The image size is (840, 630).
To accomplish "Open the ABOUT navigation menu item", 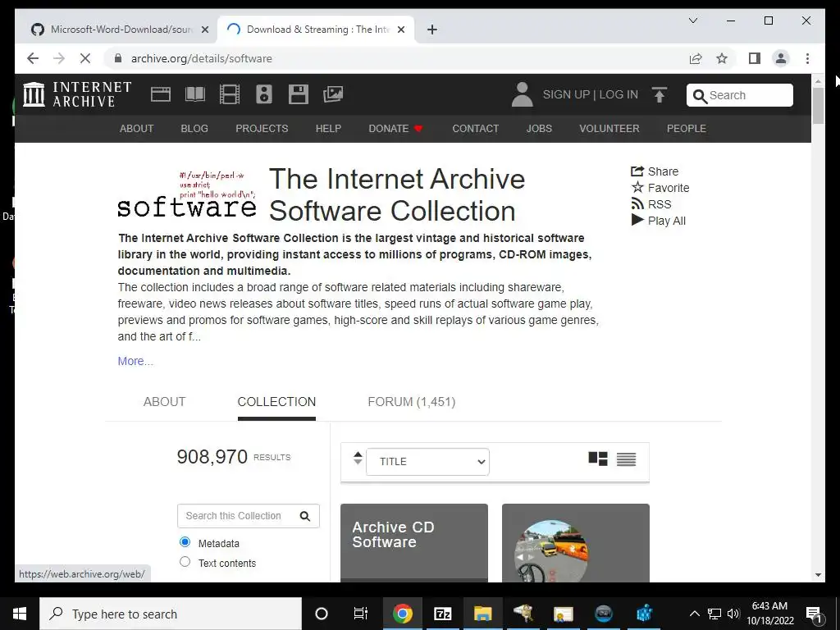I will tap(137, 129).
